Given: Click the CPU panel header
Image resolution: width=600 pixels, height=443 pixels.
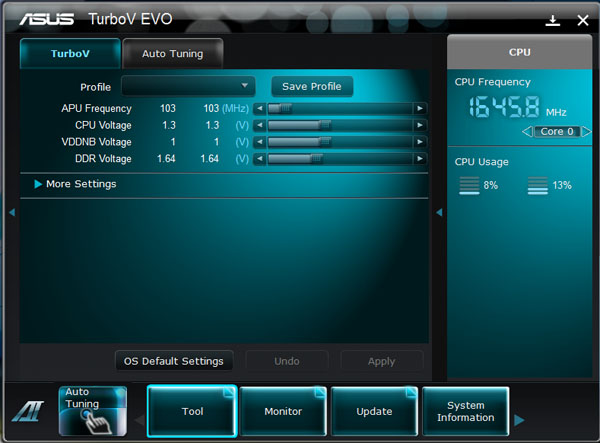Looking at the screenshot, I should [519, 52].
